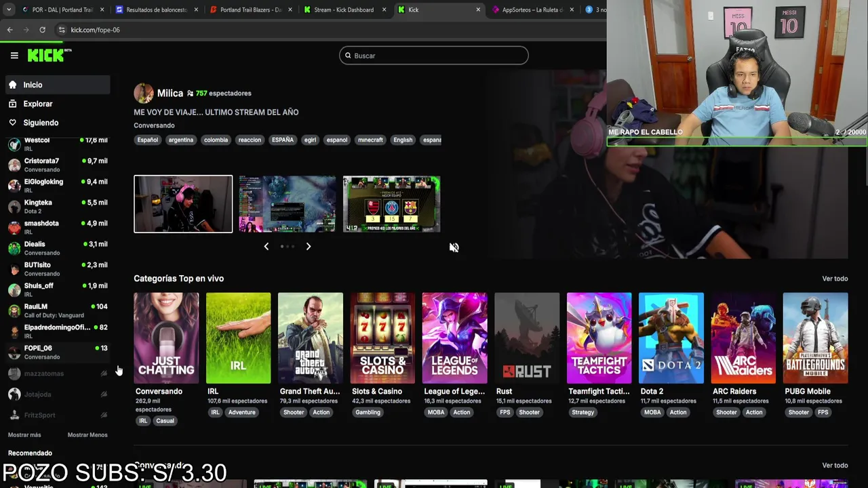Show next featured stream with right arrow
Viewport: 868px width, 488px height.
tap(308, 247)
